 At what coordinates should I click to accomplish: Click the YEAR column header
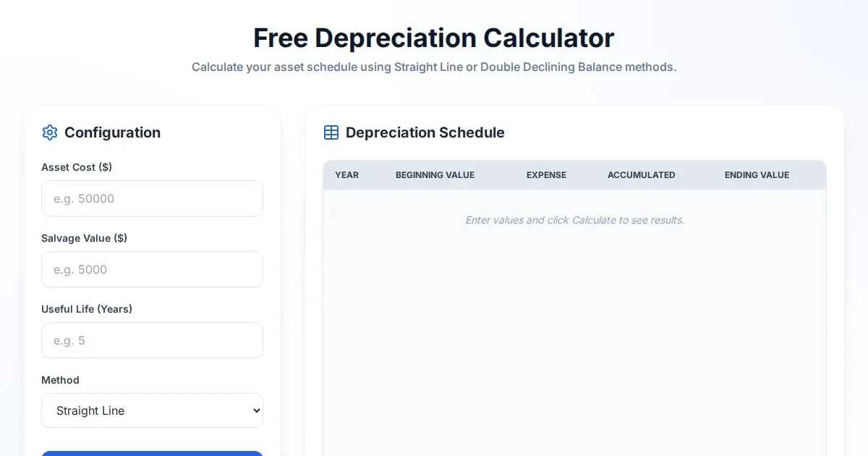click(346, 175)
